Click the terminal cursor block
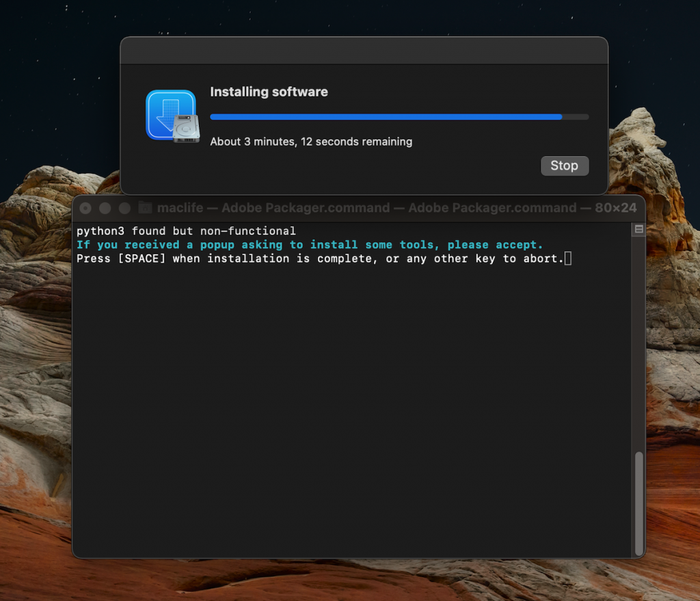Viewport: 700px width, 601px height. 568,258
